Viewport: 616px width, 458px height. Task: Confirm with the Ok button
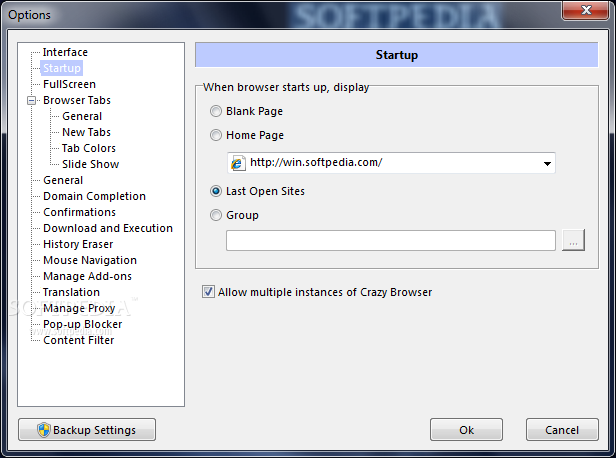466,430
